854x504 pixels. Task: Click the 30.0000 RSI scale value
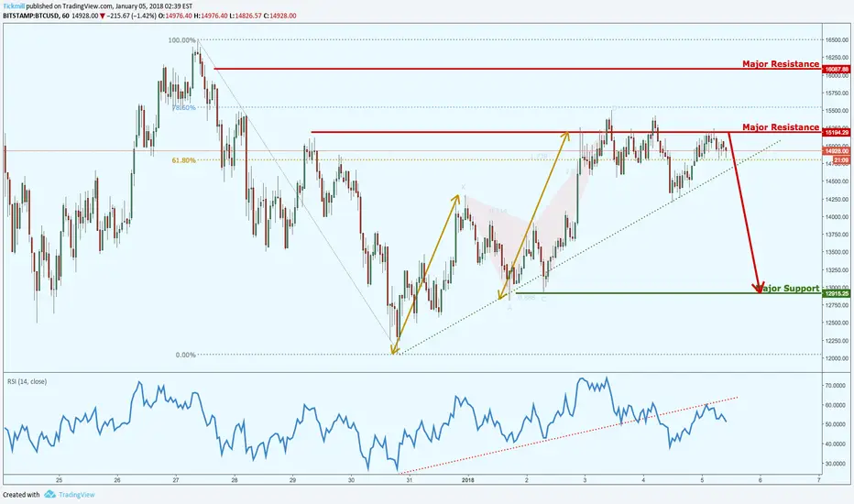click(838, 464)
